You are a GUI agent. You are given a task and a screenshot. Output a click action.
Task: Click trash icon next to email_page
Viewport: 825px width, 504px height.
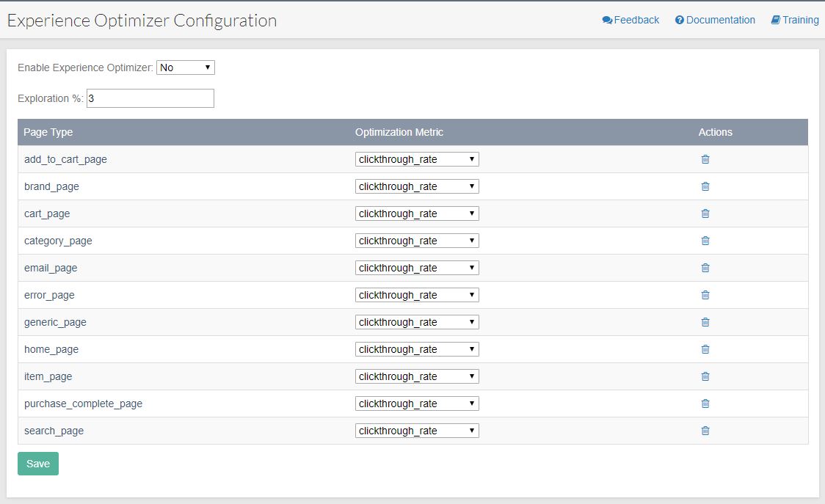pyautogui.click(x=705, y=268)
